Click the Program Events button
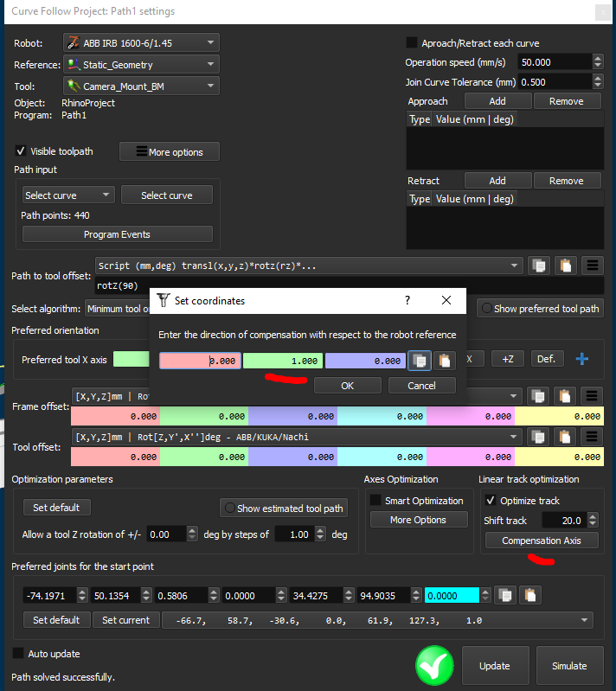616x691 pixels. pos(117,234)
